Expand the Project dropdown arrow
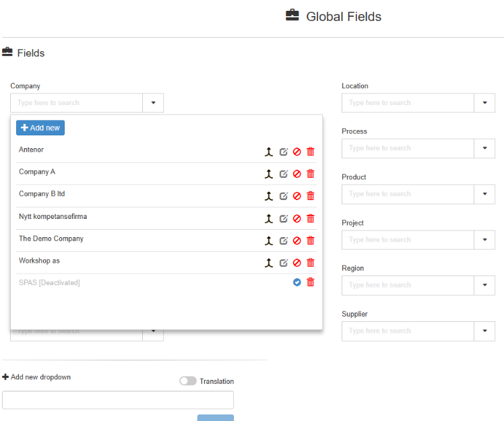Image resolution: width=504 pixels, height=421 pixels. [x=484, y=240]
